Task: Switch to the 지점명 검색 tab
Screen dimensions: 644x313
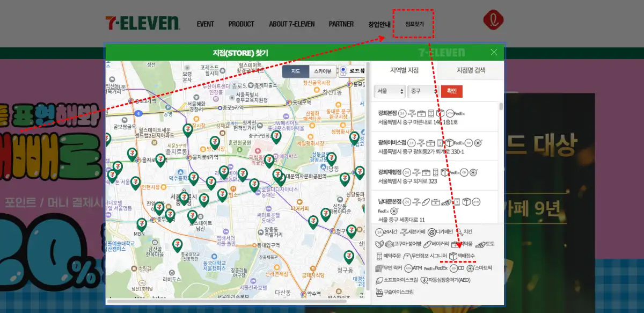Action: click(471, 70)
